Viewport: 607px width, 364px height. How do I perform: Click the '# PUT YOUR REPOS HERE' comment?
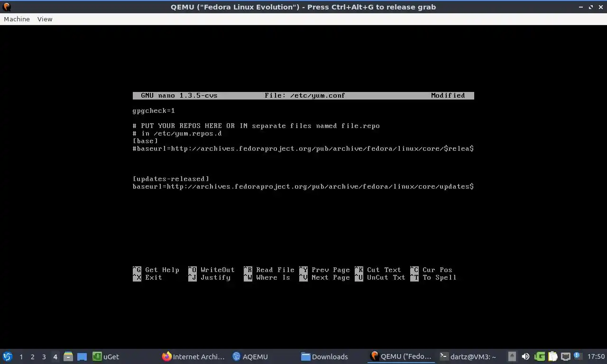click(x=256, y=126)
